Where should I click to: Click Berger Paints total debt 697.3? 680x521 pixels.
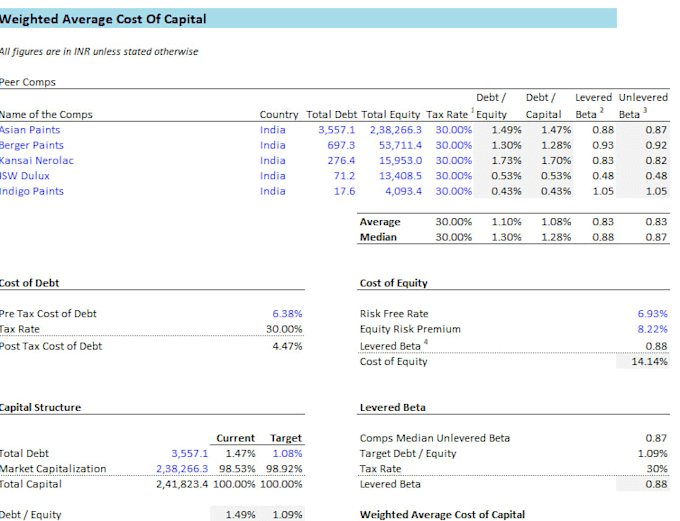[341, 145]
